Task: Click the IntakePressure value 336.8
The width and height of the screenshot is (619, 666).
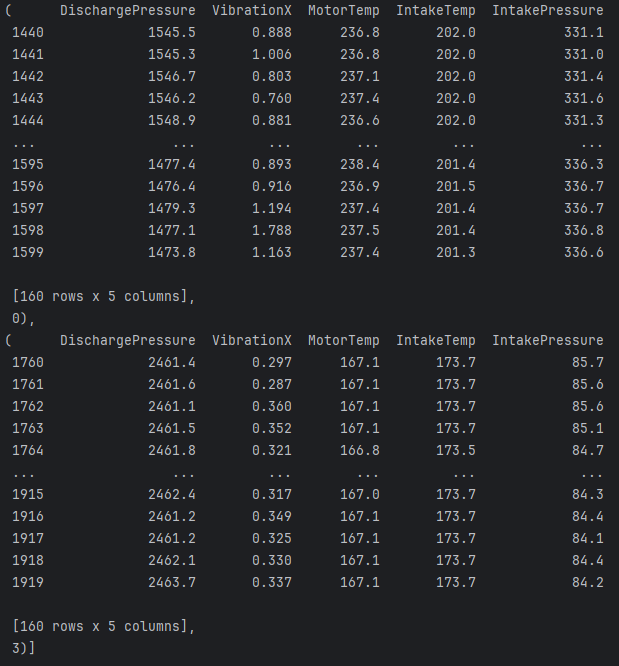Action: (x=583, y=231)
